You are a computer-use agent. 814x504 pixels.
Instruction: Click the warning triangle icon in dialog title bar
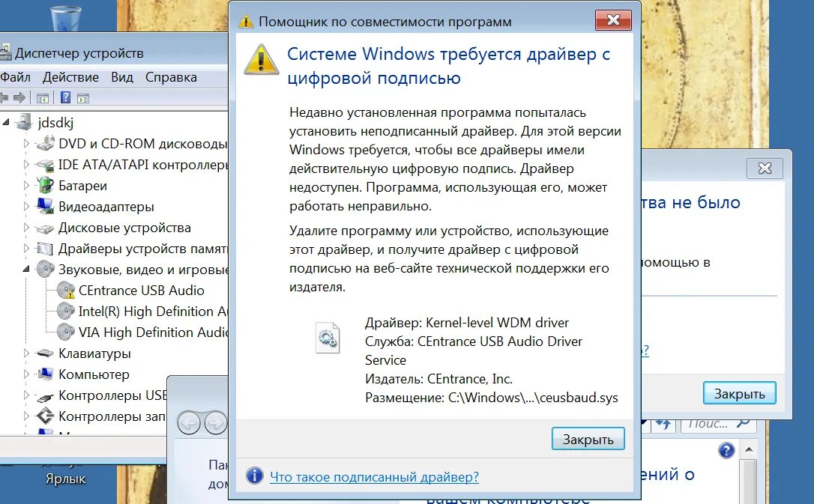(x=246, y=21)
